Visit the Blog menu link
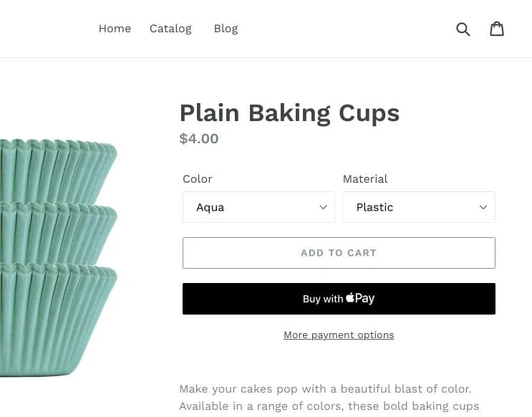Image resolution: width=532 pixels, height=417 pixels. pos(226,29)
